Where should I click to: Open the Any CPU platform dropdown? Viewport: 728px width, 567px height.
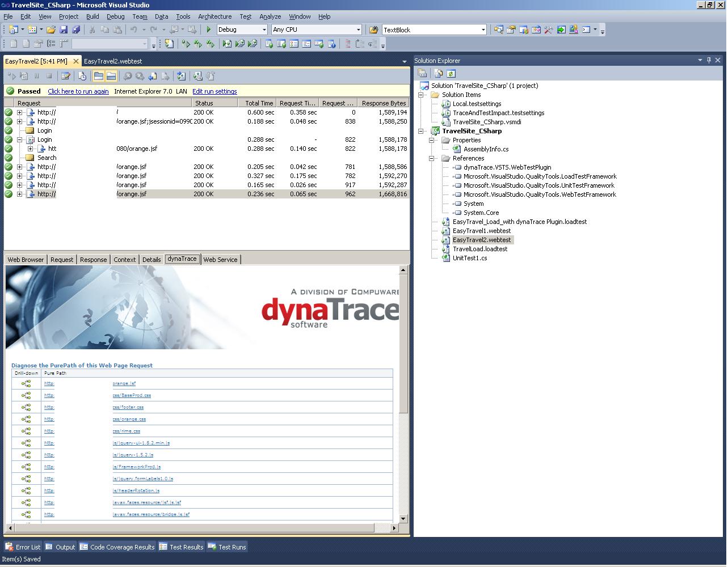(x=359, y=29)
